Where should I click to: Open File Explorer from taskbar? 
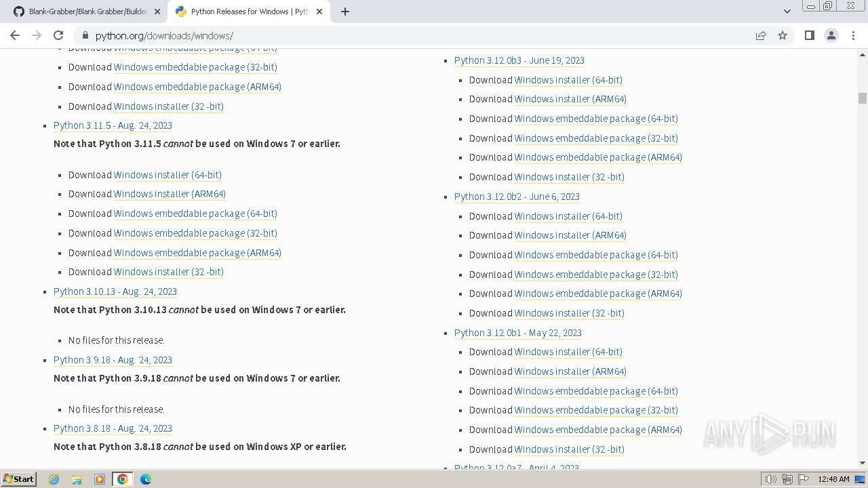point(77,479)
